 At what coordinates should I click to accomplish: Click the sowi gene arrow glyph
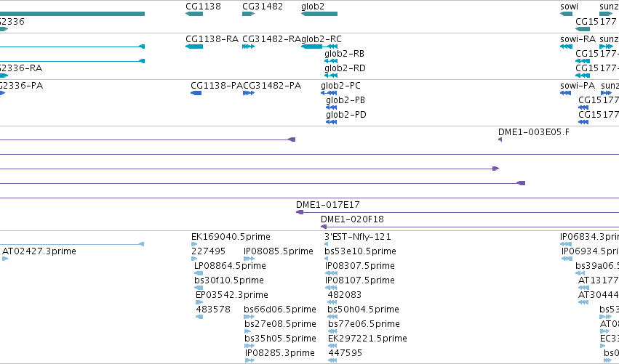tap(566, 14)
